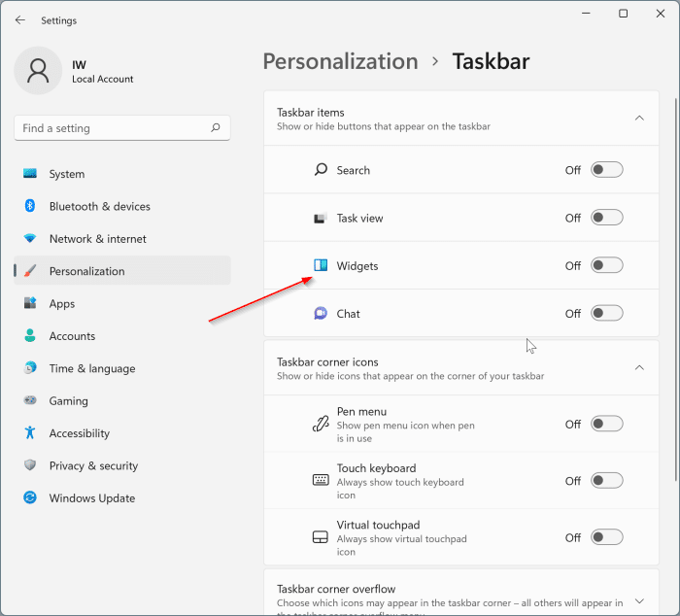Maximize the Settings window
This screenshot has width=680, height=616.
(x=624, y=14)
